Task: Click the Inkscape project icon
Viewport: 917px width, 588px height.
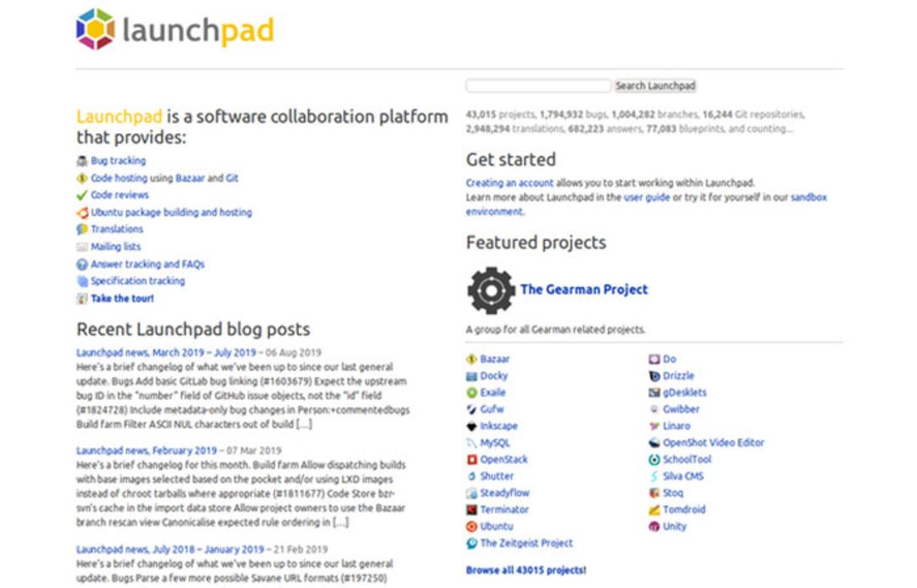Action: [471, 426]
